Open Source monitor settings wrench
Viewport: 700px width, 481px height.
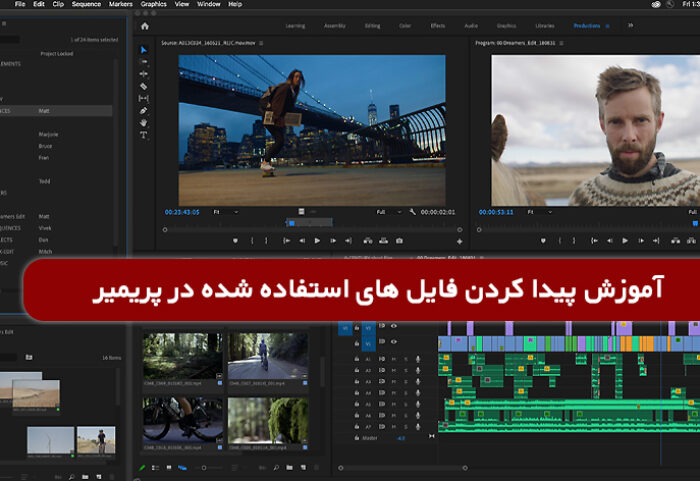pyautogui.click(x=412, y=212)
